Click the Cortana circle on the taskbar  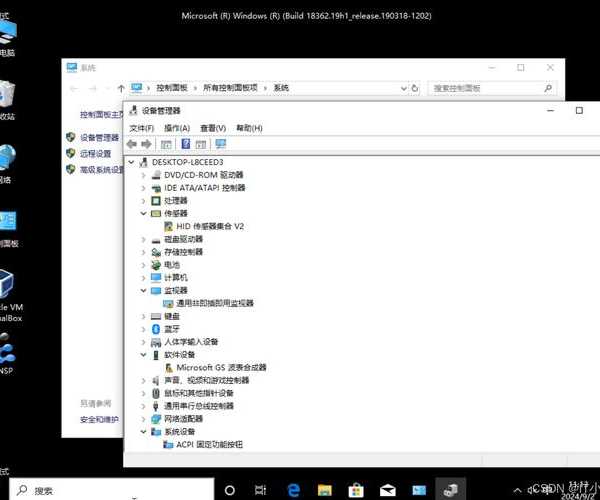pyautogui.click(x=230, y=490)
